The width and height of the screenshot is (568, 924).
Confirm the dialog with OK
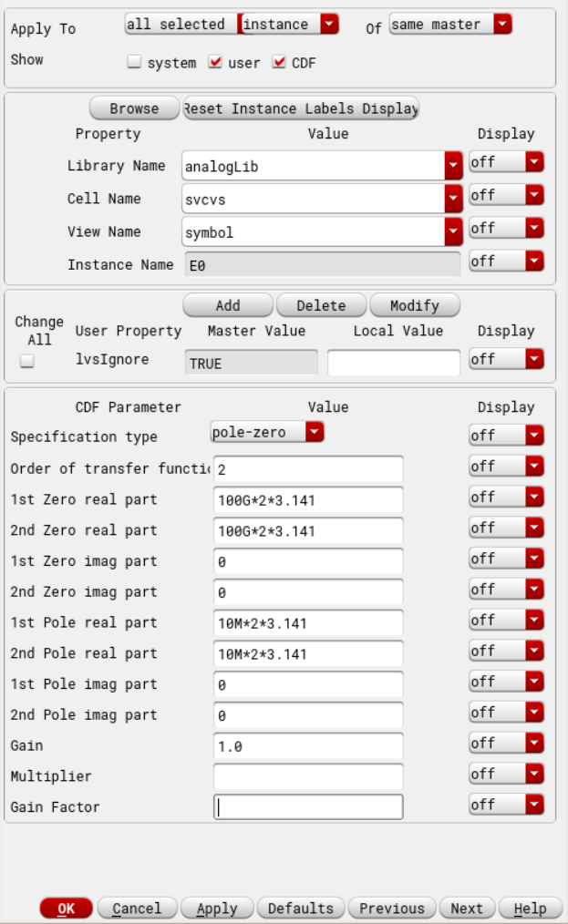pyautogui.click(x=66, y=909)
